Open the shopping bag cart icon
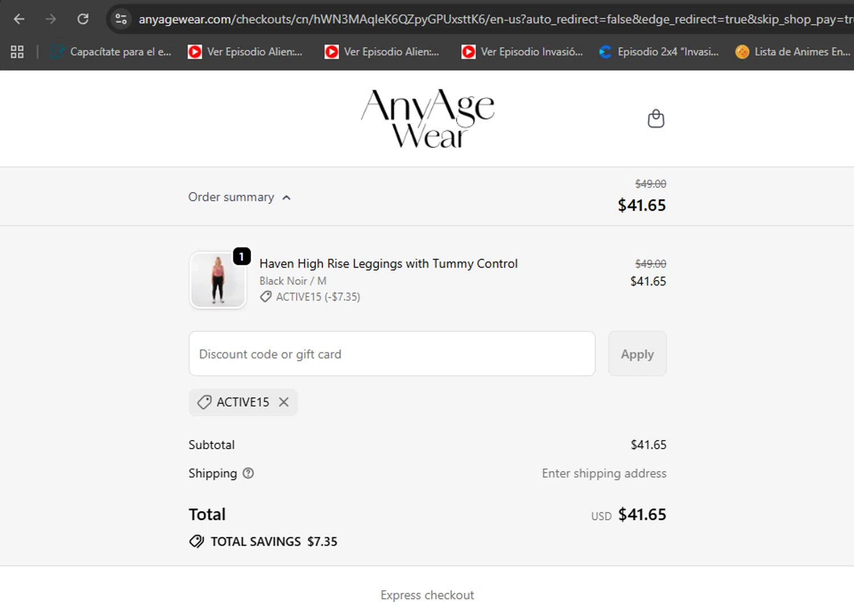The height and width of the screenshot is (616, 854). click(x=656, y=118)
